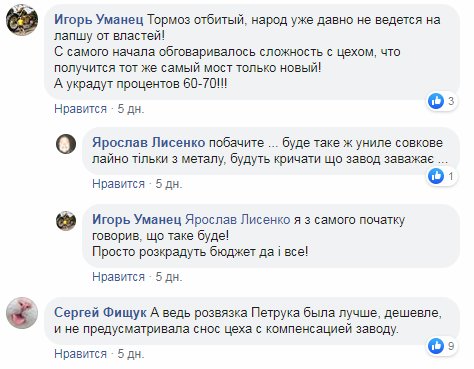Open Игорь Уманец name on top comment
Screen dimensions: 474x369
coord(99,20)
